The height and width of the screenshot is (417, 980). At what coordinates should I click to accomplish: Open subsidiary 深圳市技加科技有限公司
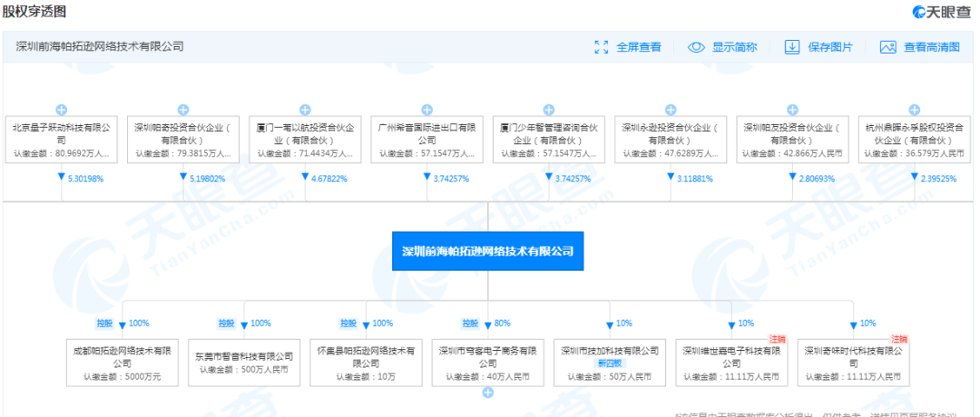click(x=610, y=363)
